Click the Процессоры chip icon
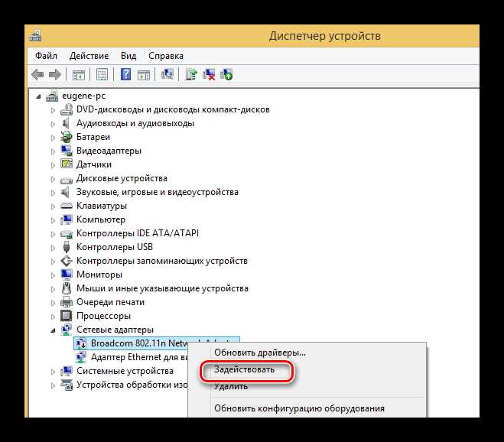The height and width of the screenshot is (442, 504). click(67, 316)
